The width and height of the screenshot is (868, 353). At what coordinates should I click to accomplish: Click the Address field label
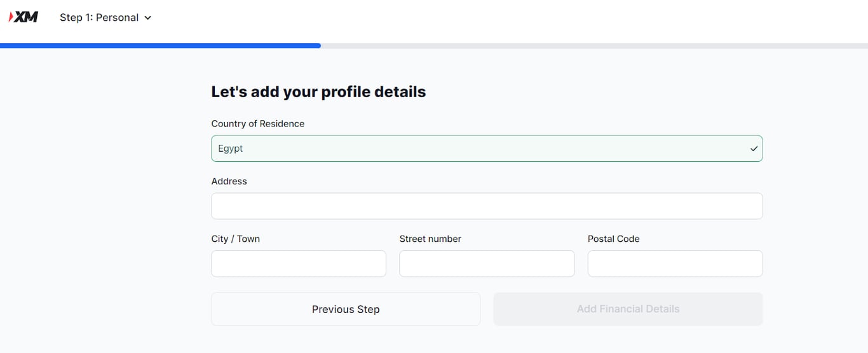pos(229,182)
